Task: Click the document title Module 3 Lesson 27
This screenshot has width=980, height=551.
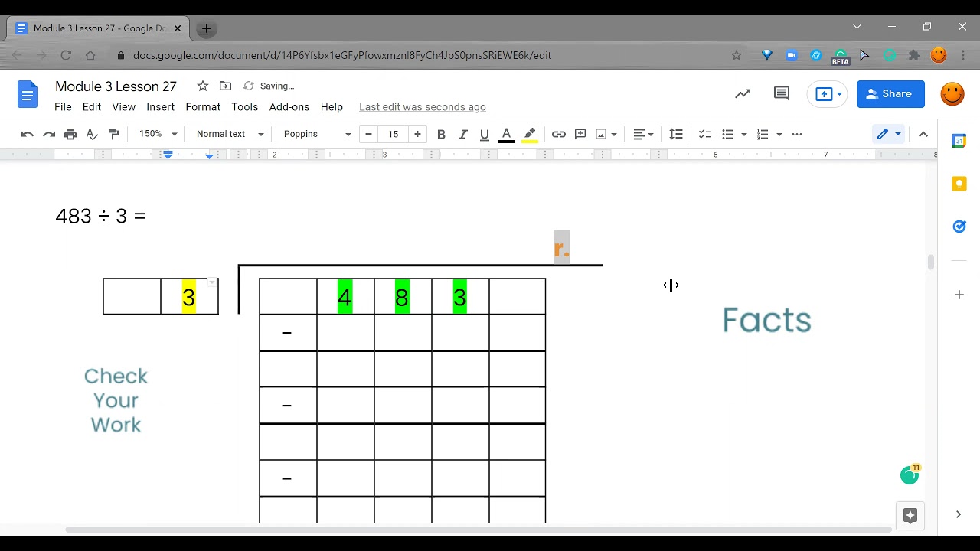Action: [x=116, y=86]
